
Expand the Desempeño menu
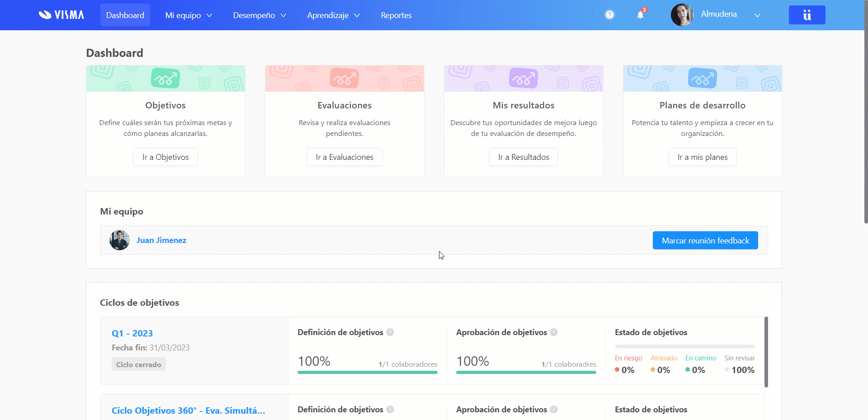tap(259, 15)
